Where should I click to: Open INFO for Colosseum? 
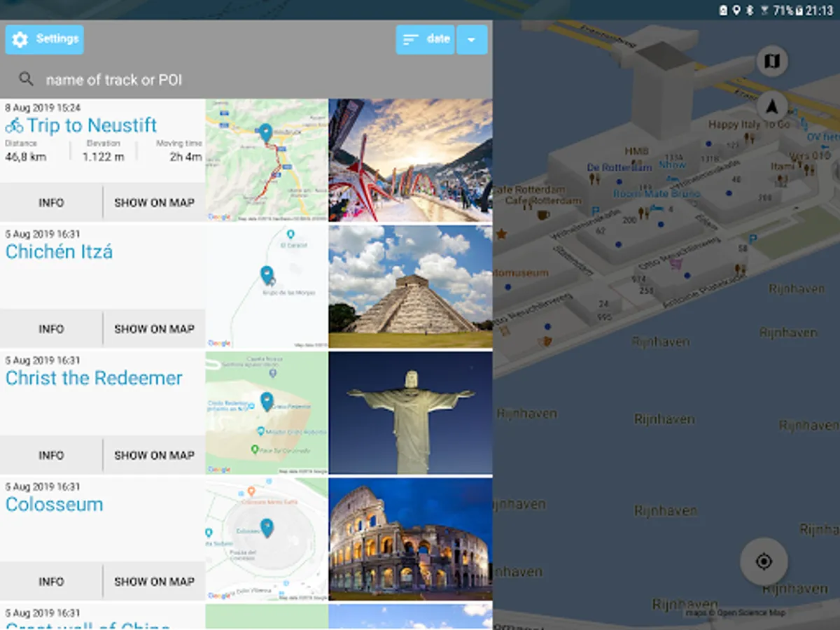point(51,582)
